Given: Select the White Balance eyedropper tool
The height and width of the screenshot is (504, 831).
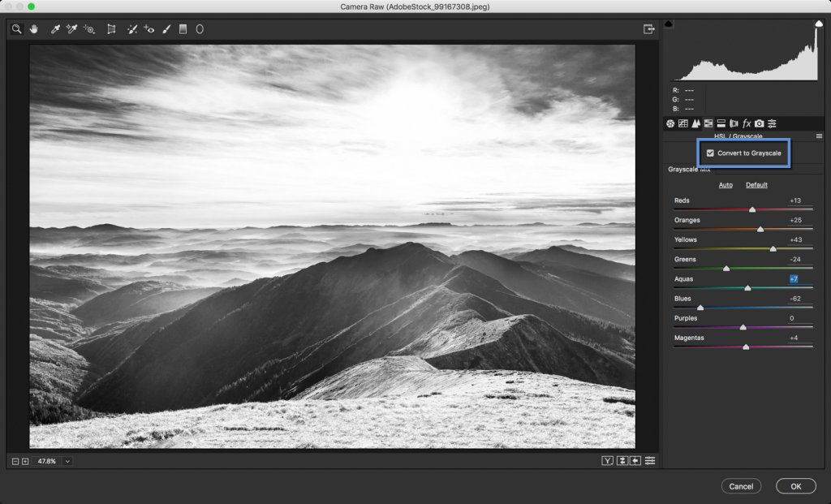Looking at the screenshot, I should tap(54, 29).
